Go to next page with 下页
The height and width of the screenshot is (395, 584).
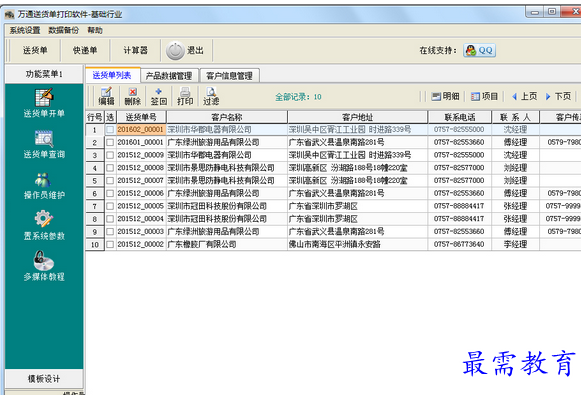pyautogui.click(x=558, y=96)
